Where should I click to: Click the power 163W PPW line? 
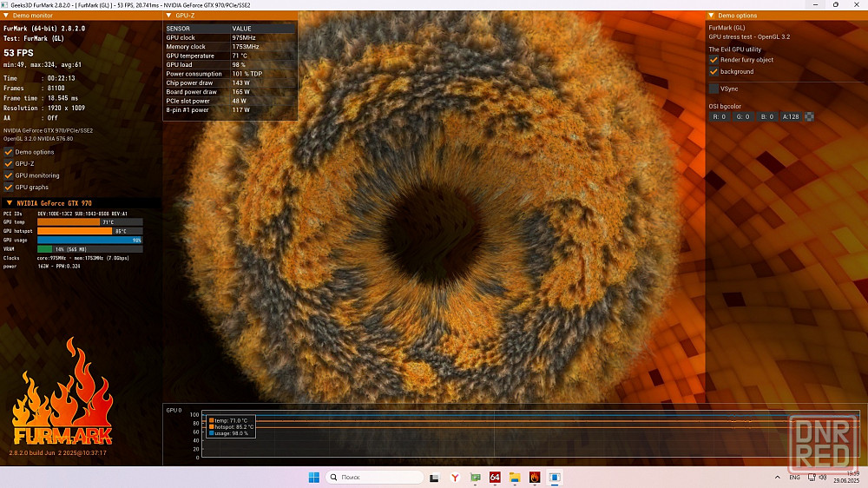point(42,267)
